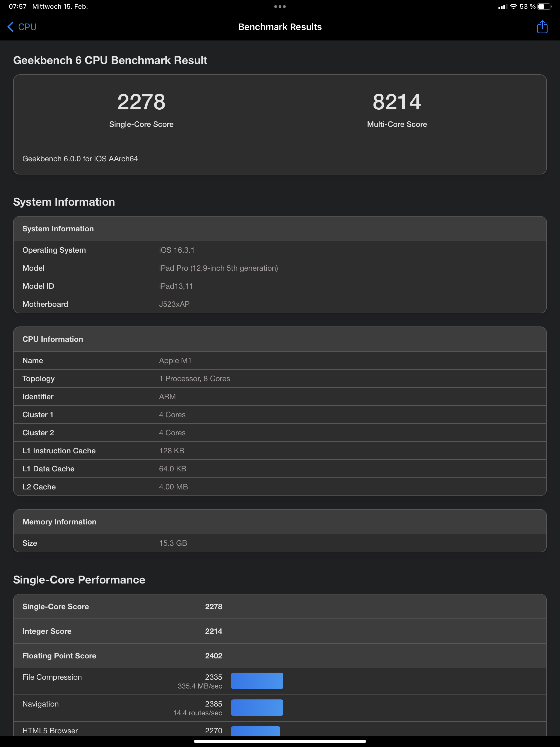560x747 pixels.
Task: Tap the Wi-Fi status icon
Action: coord(513,6)
